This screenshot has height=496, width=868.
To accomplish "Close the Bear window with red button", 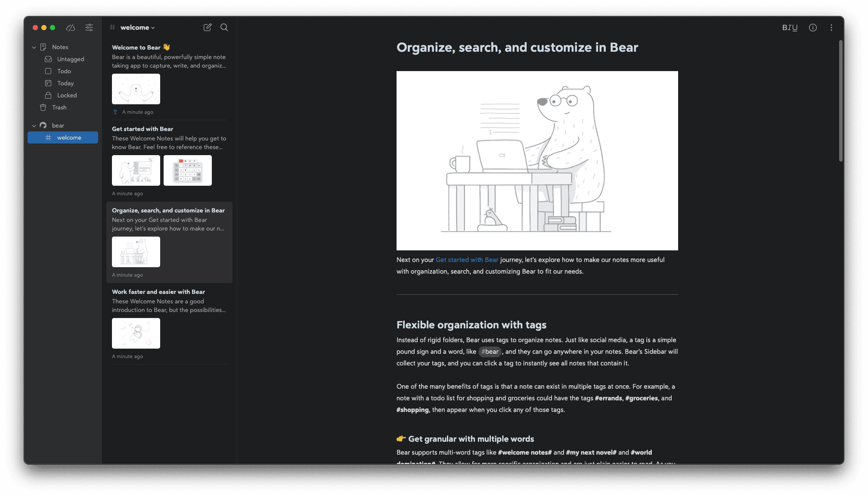I will [x=35, y=28].
